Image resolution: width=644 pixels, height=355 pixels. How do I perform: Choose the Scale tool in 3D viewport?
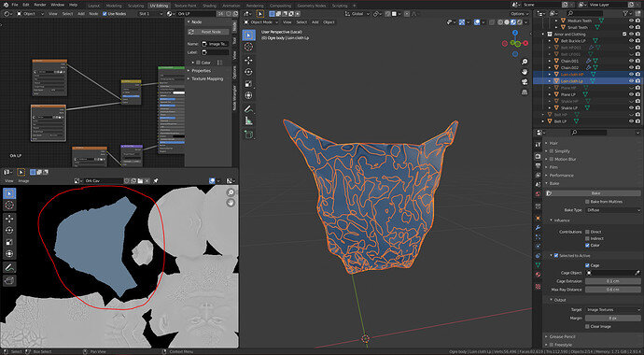(248, 84)
